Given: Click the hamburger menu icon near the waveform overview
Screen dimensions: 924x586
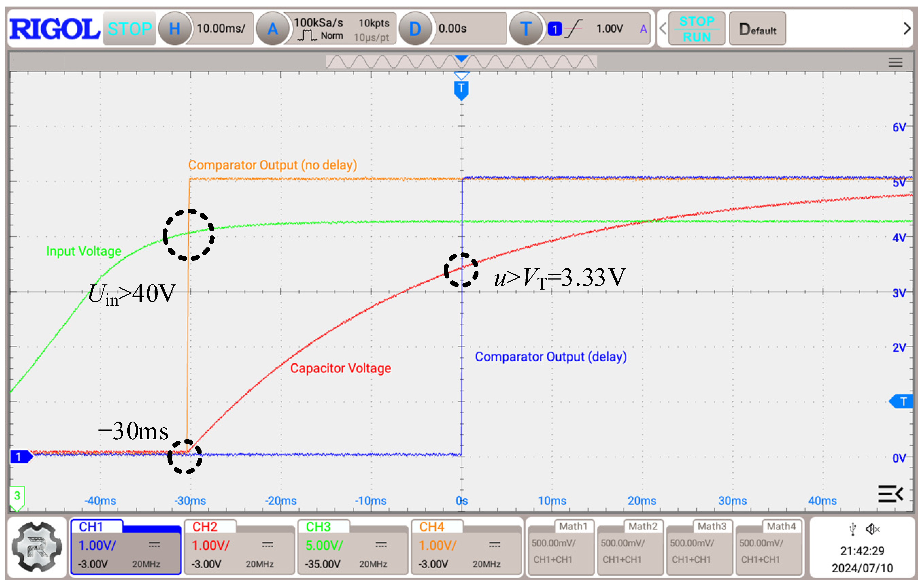Looking at the screenshot, I should 895,62.
